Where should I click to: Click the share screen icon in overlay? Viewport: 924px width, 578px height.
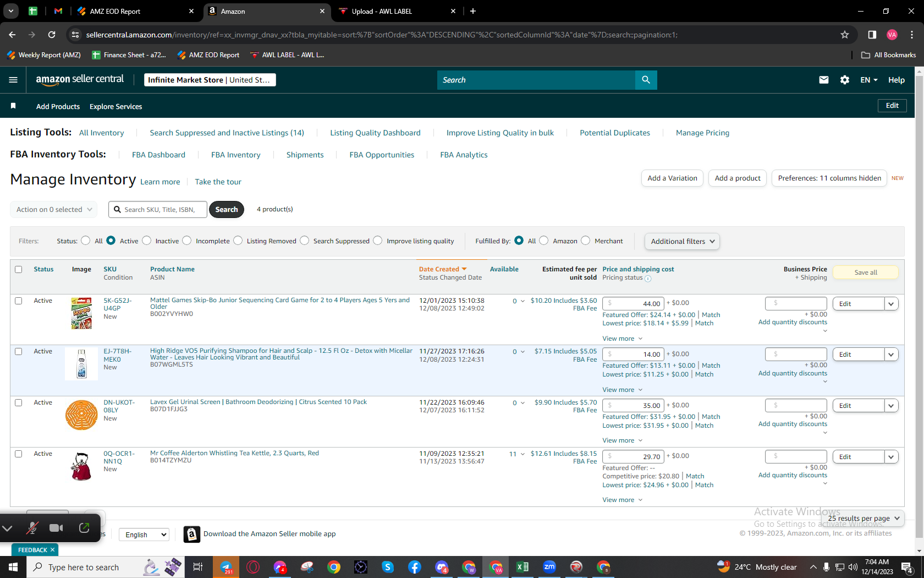tap(84, 528)
